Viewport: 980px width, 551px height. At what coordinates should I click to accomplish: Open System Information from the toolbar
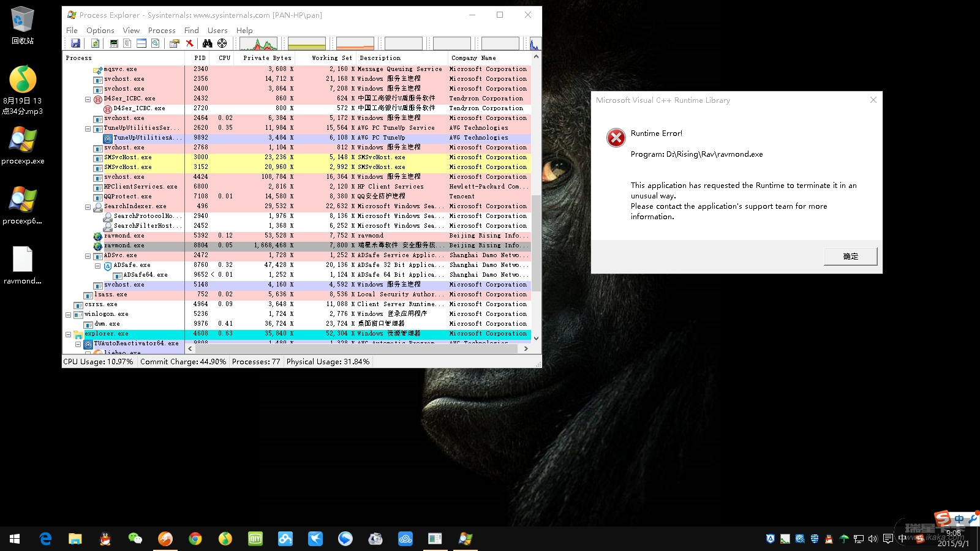point(114,43)
